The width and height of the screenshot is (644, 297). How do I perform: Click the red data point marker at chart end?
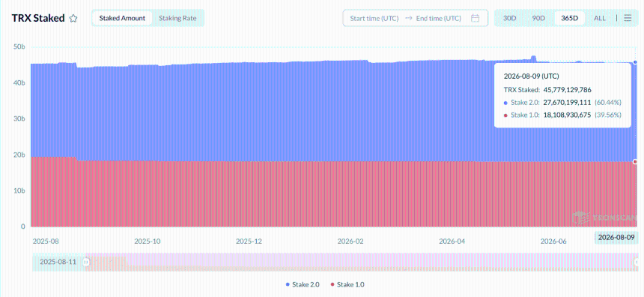click(x=635, y=161)
